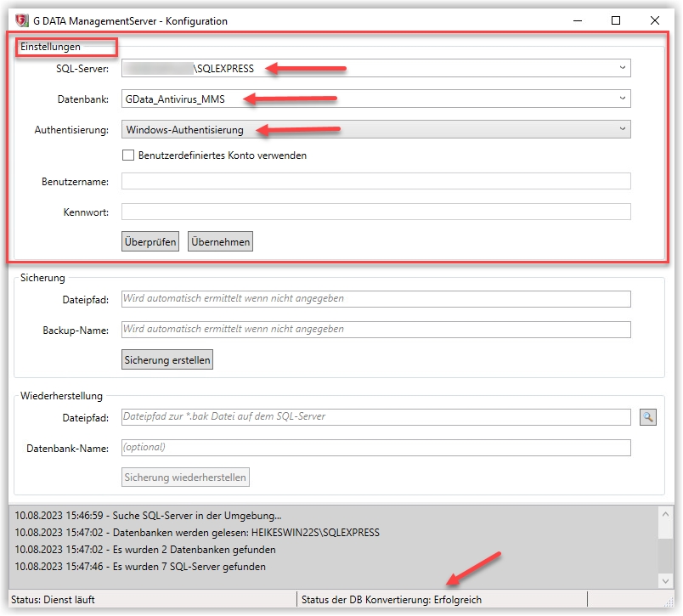
Task: Click the G DATA shield icon in title bar
Action: click(22, 20)
